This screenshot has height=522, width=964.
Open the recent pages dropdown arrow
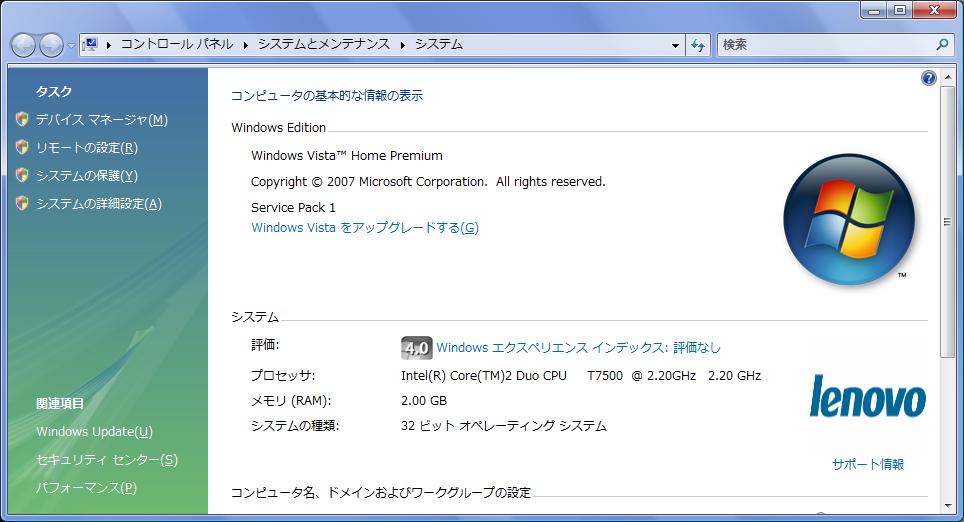pos(71,45)
